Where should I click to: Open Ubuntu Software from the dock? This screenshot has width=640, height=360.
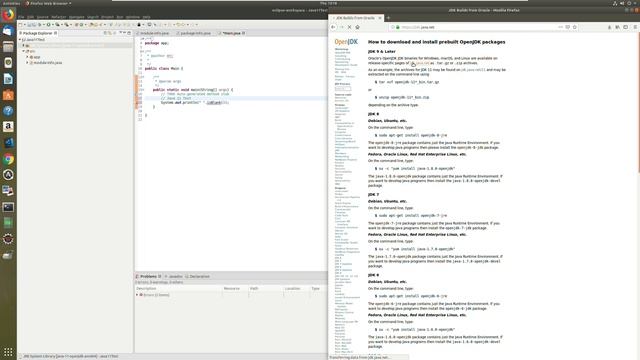pos(8,95)
